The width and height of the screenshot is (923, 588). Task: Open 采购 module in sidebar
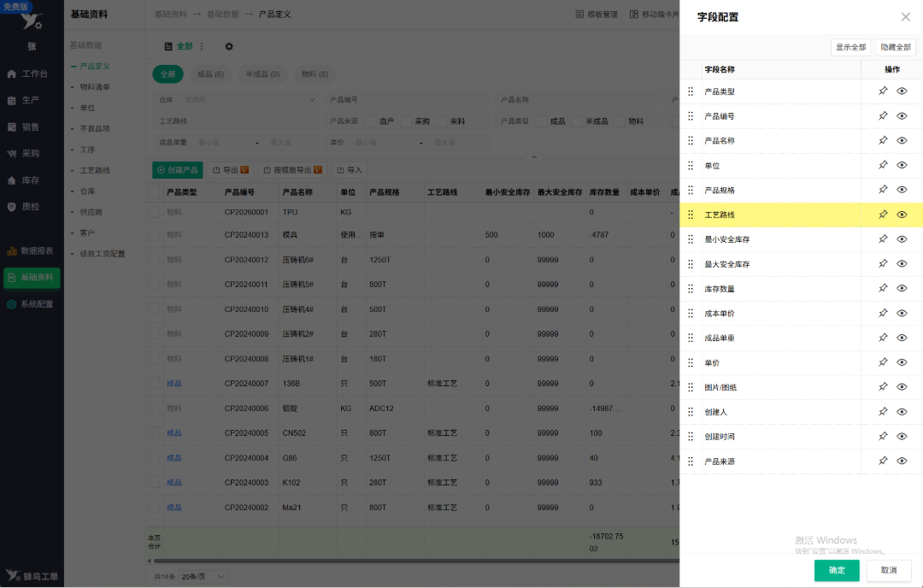(x=24, y=153)
